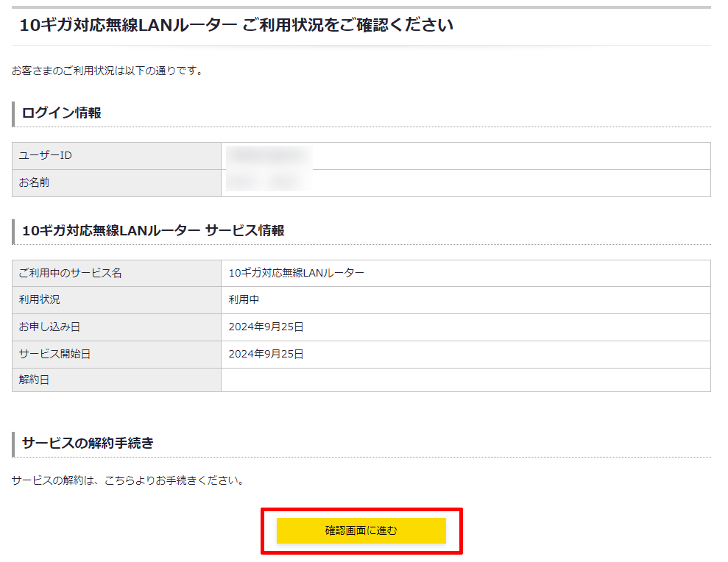This screenshot has width=728, height=562.
Task: Select the ログイン情報 section heading
Action: (x=62, y=113)
